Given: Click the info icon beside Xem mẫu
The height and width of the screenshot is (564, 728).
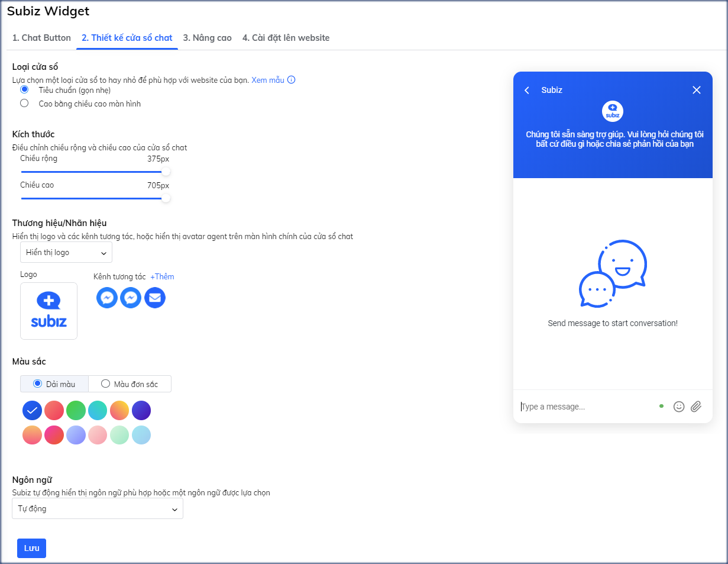Looking at the screenshot, I should 291,80.
